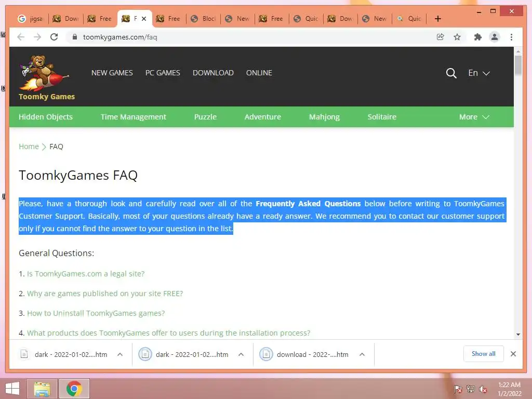Go to Home breadcrumb link

click(29, 147)
